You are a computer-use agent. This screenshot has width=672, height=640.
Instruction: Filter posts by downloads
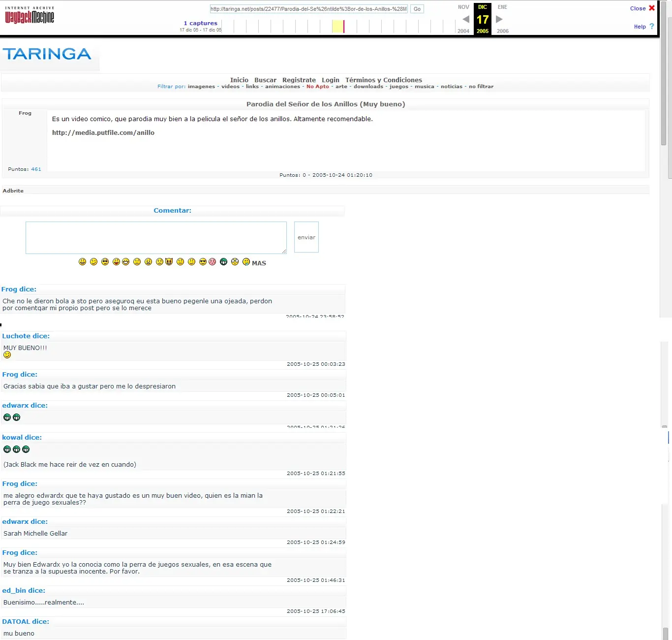click(368, 87)
